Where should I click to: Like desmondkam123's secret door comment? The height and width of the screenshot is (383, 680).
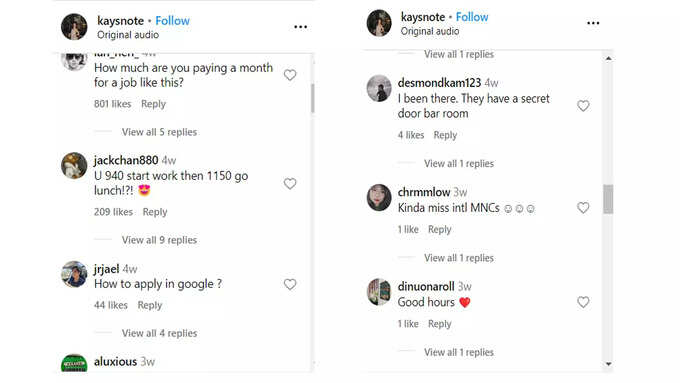[x=583, y=106]
